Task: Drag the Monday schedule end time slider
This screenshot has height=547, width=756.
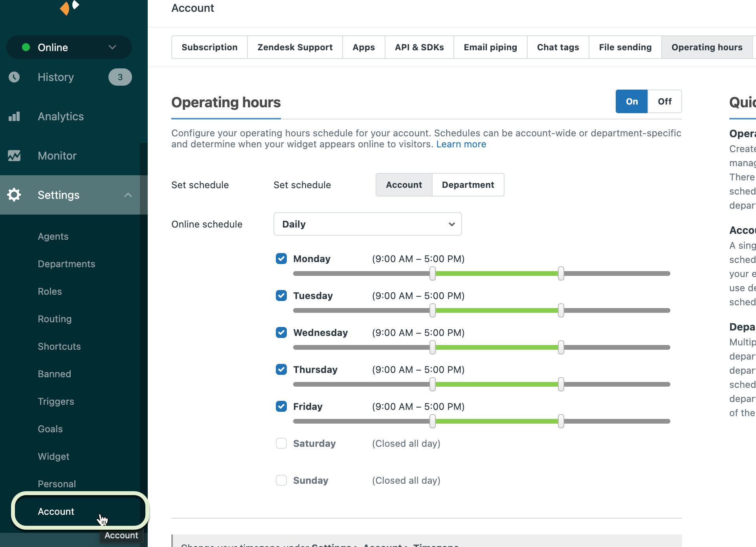Action: pyautogui.click(x=561, y=273)
